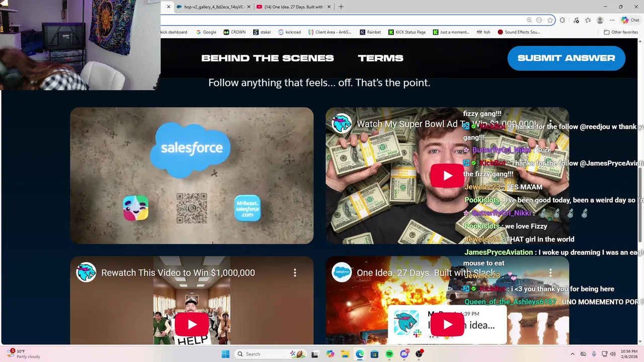Open the Rainbet bookmark
Screen dimensions: 644x362
point(370,32)
